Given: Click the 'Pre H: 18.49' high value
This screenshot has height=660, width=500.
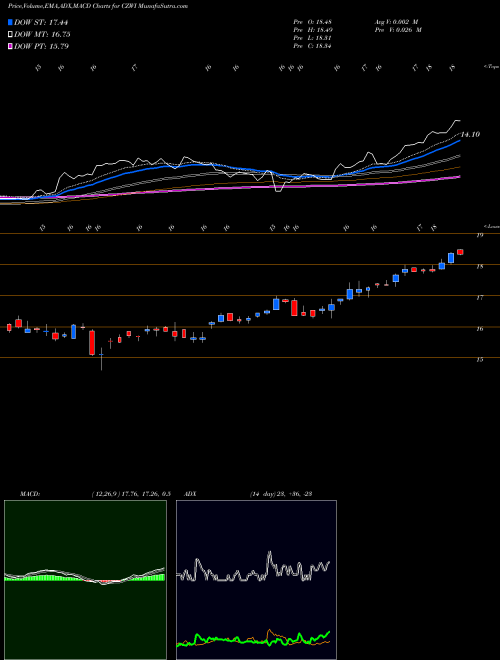Looking at the screenshot, I should coord(314,30).
